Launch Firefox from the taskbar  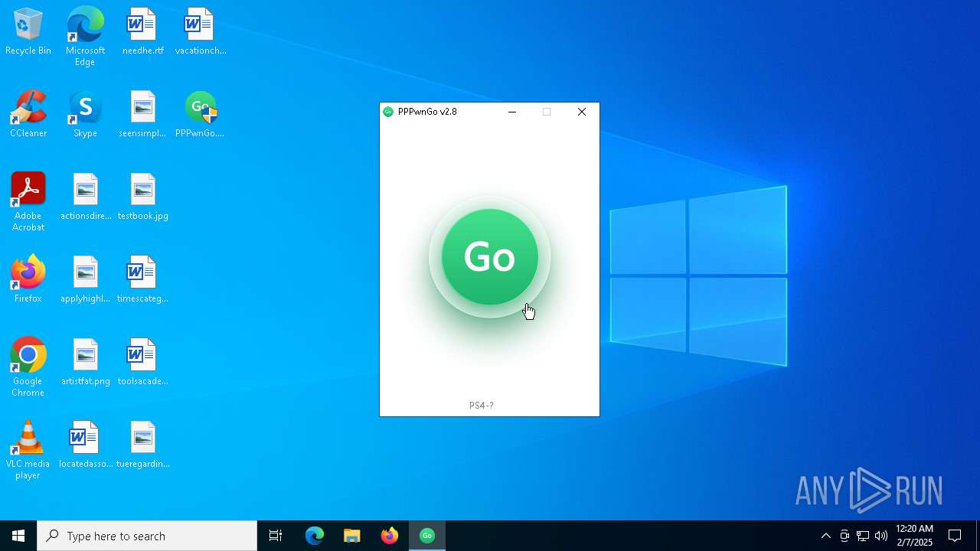tap(390, 536)
